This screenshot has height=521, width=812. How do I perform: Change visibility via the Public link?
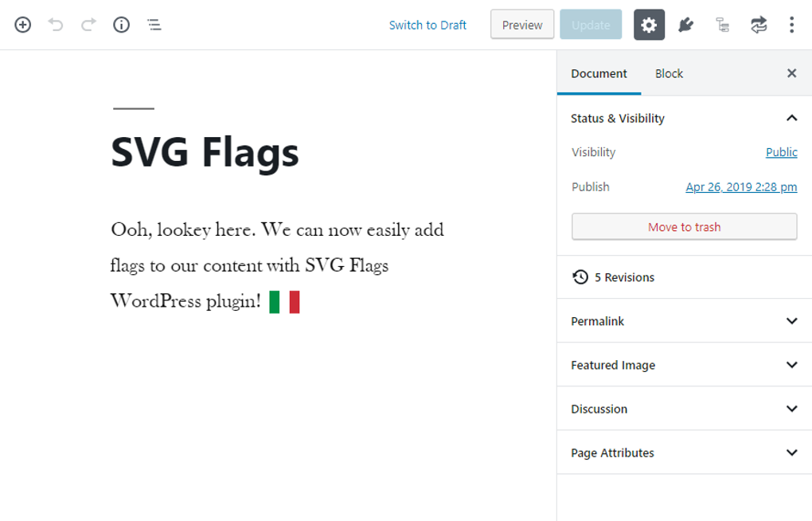click(x=781, y=152)
